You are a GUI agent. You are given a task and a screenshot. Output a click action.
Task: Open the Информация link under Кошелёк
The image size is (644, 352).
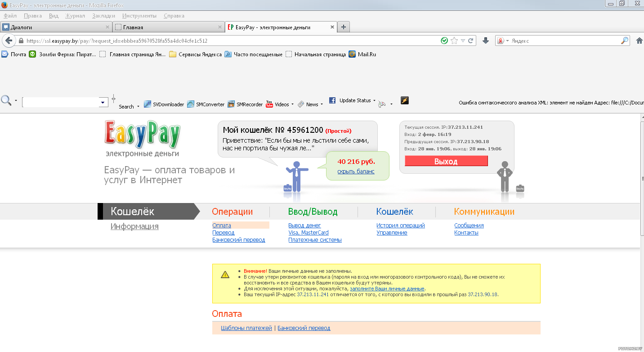[x=134, y=226]
